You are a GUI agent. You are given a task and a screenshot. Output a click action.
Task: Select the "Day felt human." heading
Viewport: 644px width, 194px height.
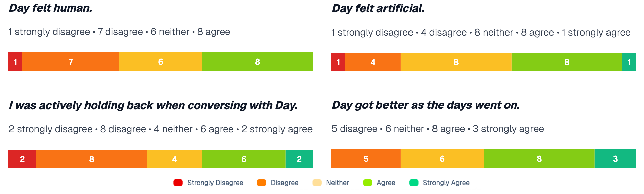tap(51, 8)
